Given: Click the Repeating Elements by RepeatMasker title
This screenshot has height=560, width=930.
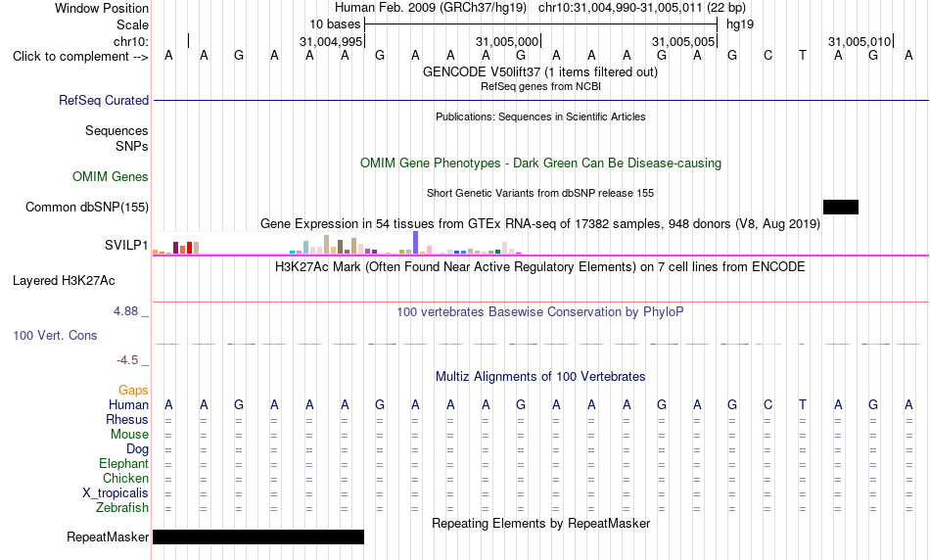Looking at the screenshot, I should pyautogui.click(x=541, y=523).
